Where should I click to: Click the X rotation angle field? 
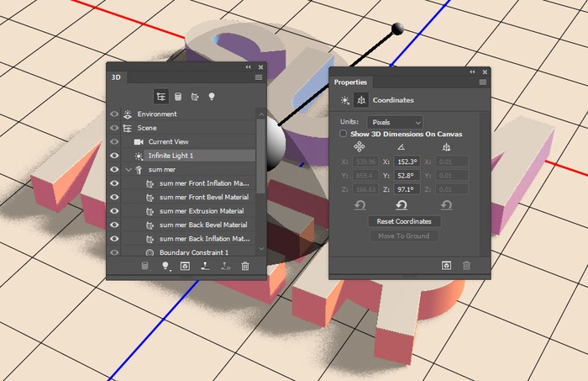[x=407, y=161]
